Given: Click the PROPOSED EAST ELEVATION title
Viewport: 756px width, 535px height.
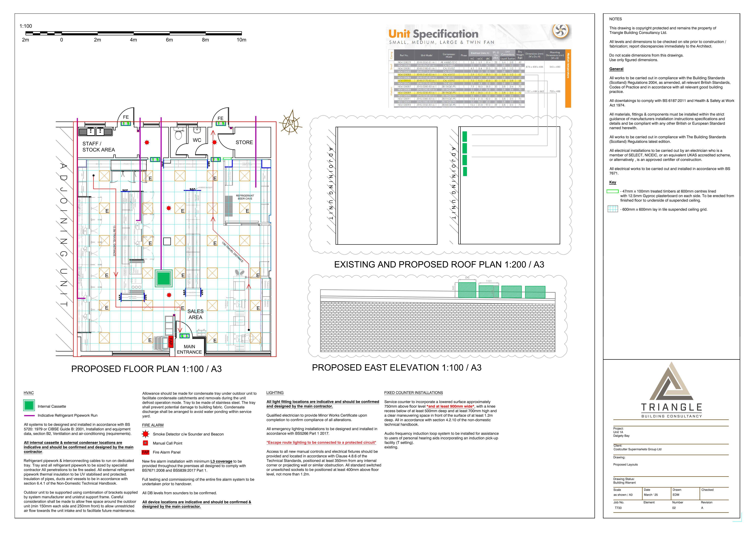Looking at the screenshot, I should (397, 368).
